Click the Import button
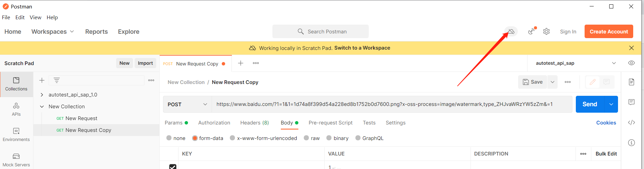Viewport: 644px width, 169px height. pyautogui.click(x=145, y=63)
